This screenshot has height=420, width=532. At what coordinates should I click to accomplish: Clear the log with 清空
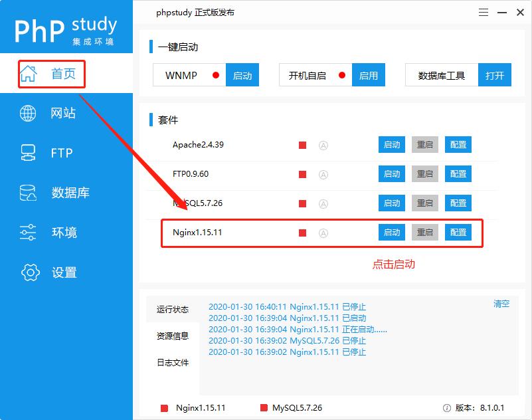501,304
